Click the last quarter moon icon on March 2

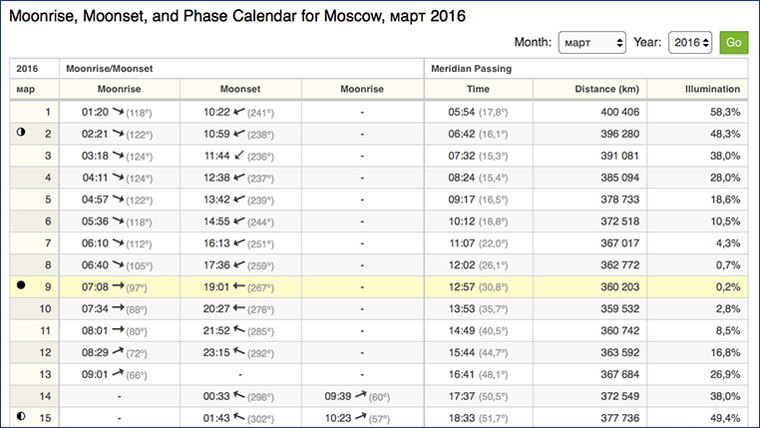pos(22,133)
